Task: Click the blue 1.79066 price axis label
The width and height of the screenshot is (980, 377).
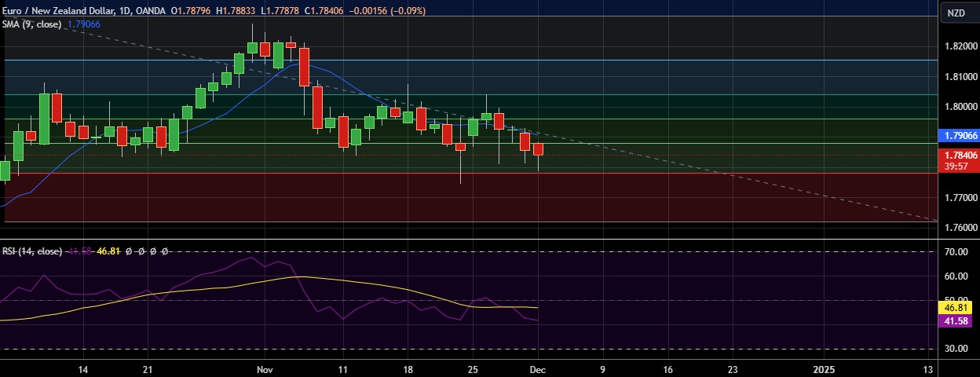Action: point(959,136)
